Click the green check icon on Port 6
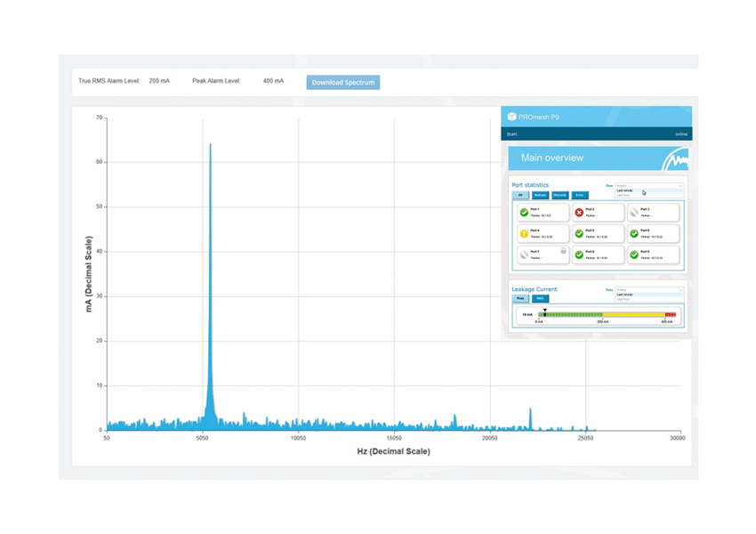 [634, 233]
